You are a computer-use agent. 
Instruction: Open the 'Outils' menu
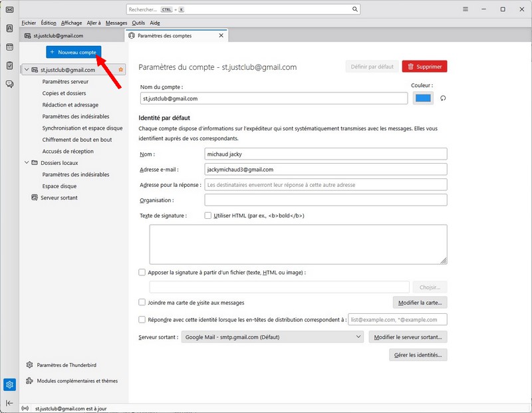point(138,23)
